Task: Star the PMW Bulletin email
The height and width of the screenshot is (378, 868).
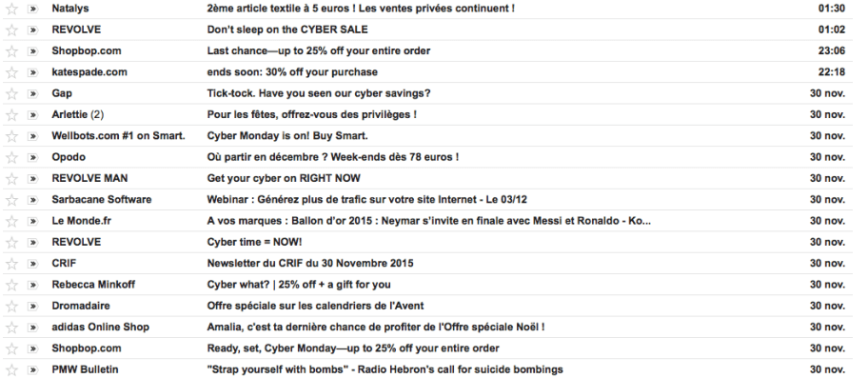Action: tap(11, 369)
